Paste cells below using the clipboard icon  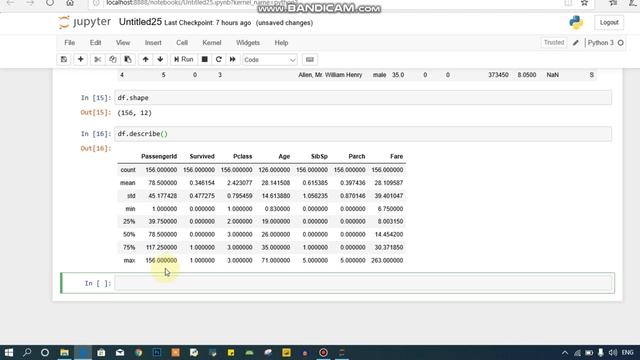coord(128,60)
